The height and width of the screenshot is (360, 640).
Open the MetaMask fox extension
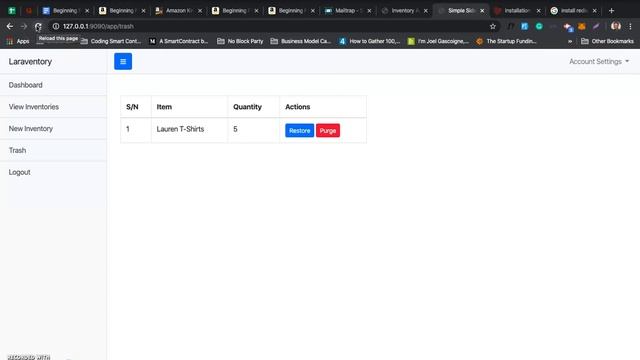tap(582, 26)
